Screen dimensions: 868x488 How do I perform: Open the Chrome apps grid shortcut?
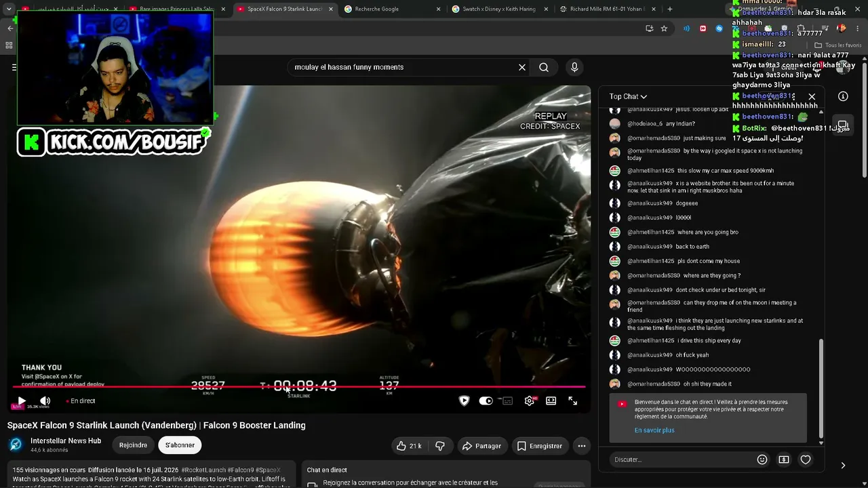click(x=9, y=45)
